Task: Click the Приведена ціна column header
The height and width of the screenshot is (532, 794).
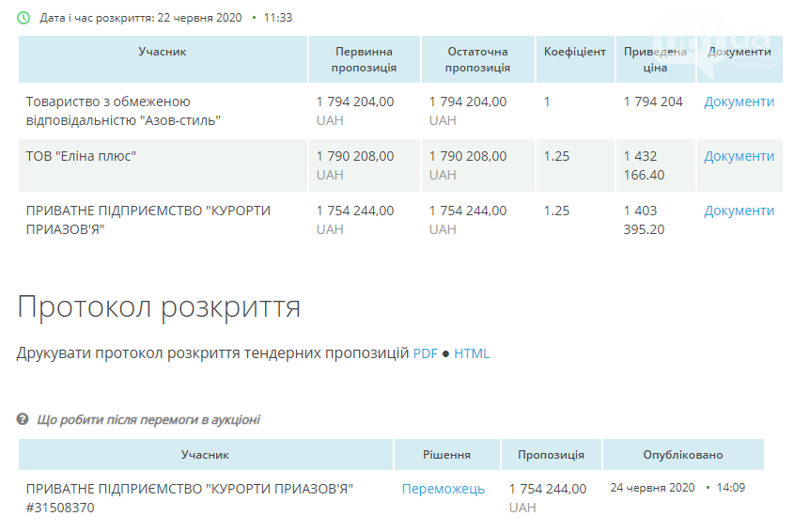Action: coord(655,59)
